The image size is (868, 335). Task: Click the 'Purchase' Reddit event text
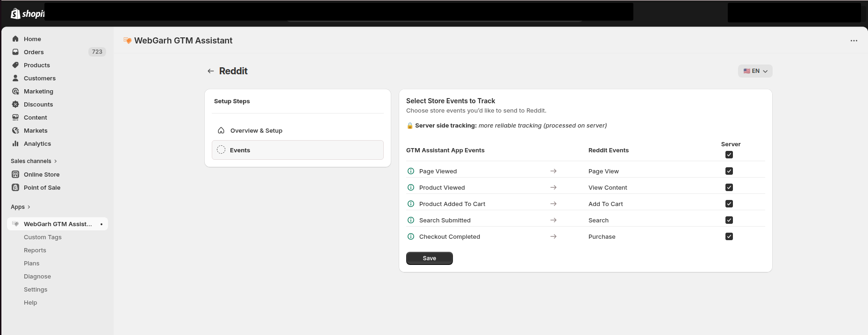pos(602,237)
